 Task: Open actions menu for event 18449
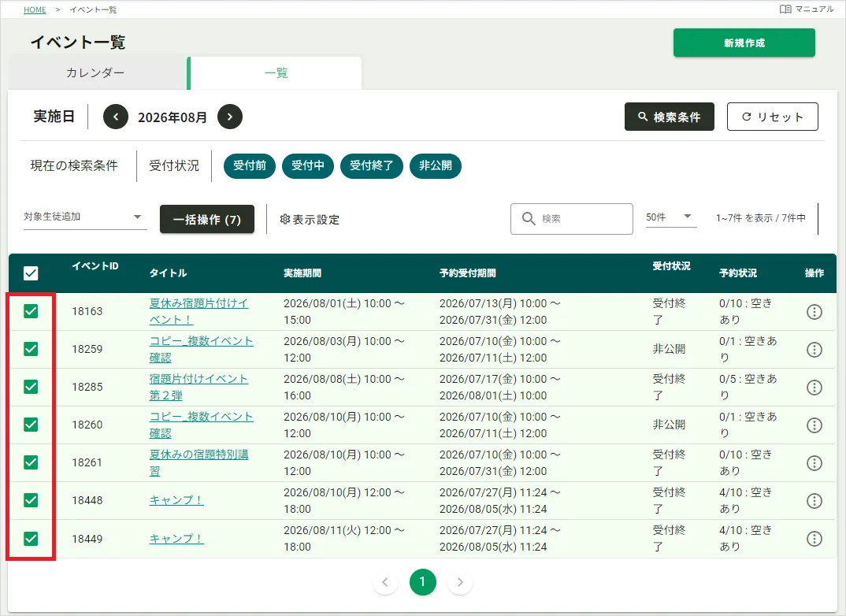814,538
